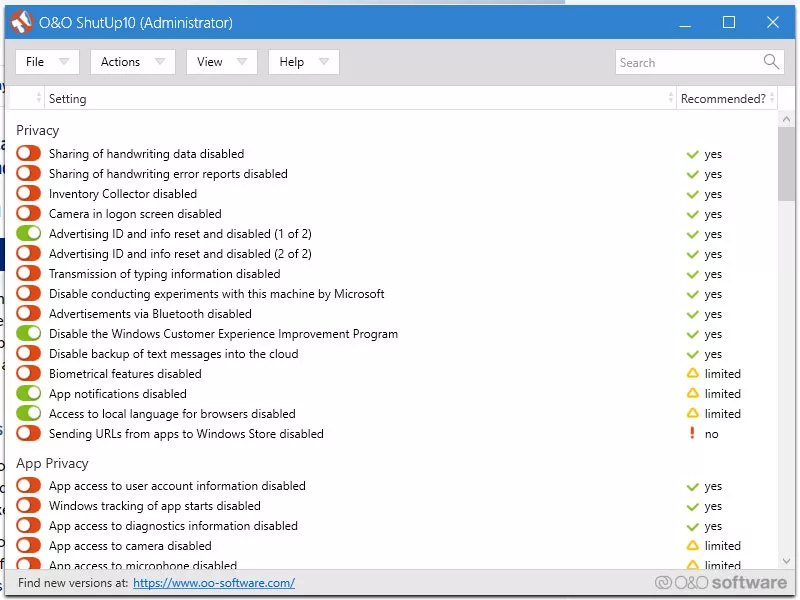Click 'no' value for Sending URLs row
The height and width of the screenshot is (600, 800).
pyautogui.click(x=711, y=434)
